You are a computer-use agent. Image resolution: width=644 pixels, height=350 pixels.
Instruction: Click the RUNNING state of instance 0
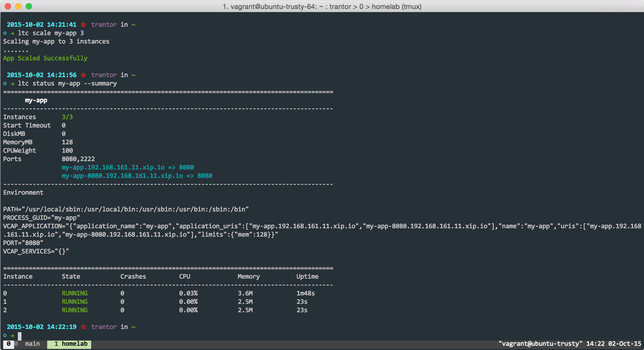[x=75, y=293]
